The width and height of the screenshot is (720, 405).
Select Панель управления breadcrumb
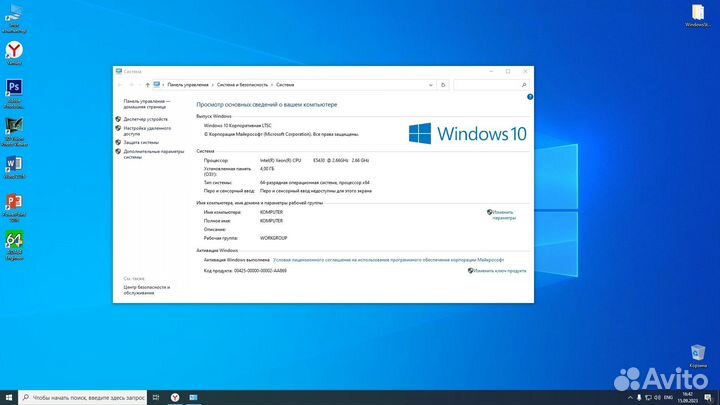[188, 85]
